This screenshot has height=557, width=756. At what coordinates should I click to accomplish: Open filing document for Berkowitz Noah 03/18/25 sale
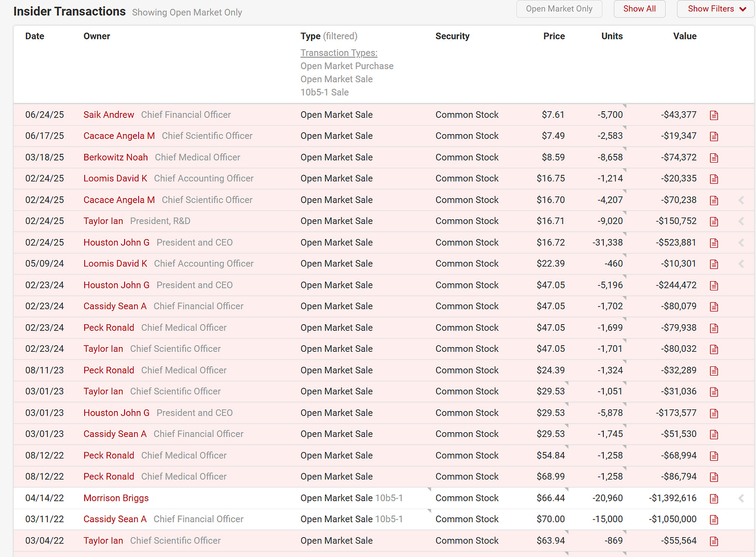point(714,158)
